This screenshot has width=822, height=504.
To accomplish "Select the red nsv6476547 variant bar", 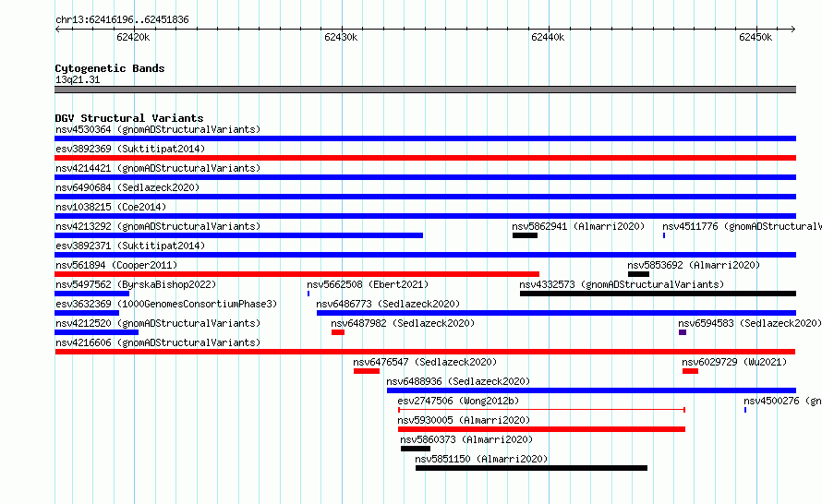I will (x=367, y=371).
